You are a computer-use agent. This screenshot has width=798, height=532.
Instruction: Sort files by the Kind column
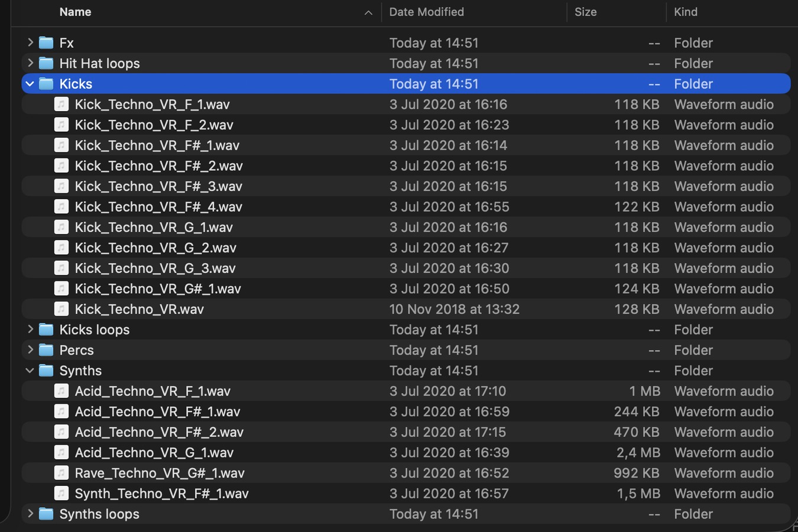686,12
